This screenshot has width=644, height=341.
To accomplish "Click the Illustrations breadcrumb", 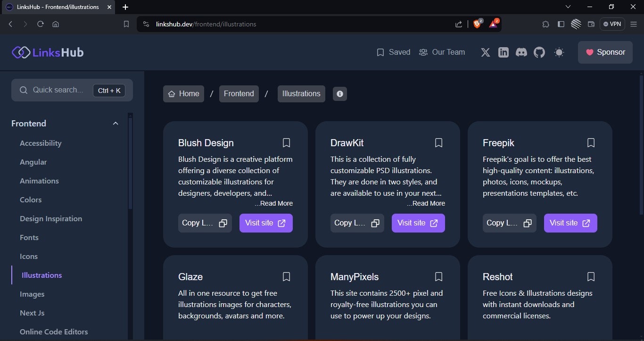I will click(301, 94).
